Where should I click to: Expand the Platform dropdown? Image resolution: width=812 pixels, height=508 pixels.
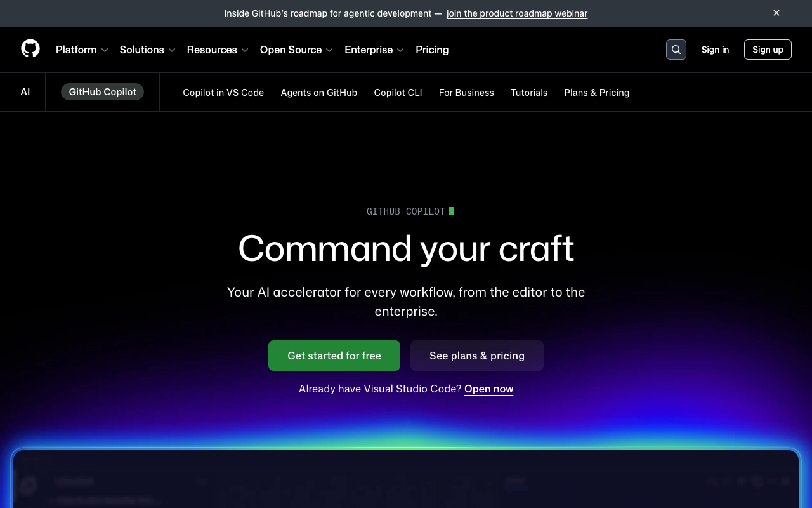(81, 50)
